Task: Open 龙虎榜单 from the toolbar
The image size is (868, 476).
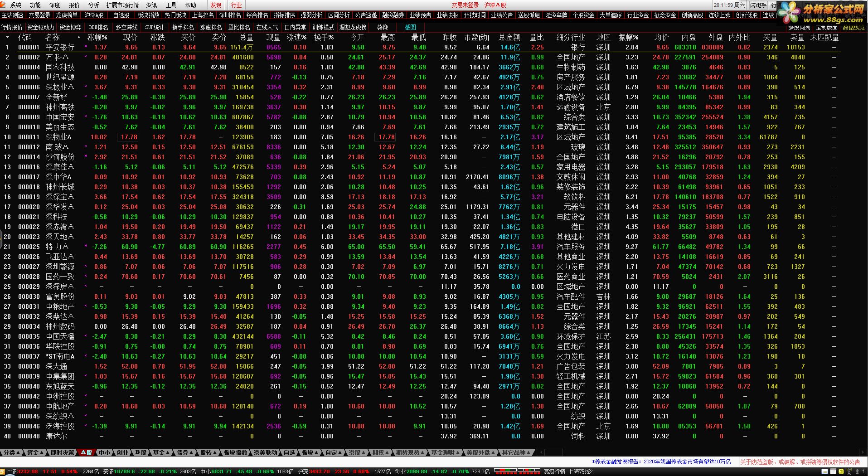Action: [x=67, y=15]
